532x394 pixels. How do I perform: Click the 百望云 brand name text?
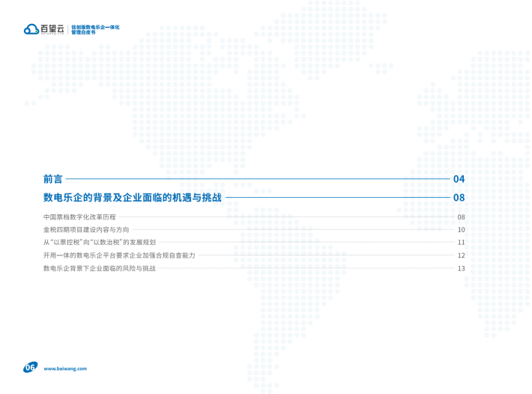[52, 29]
